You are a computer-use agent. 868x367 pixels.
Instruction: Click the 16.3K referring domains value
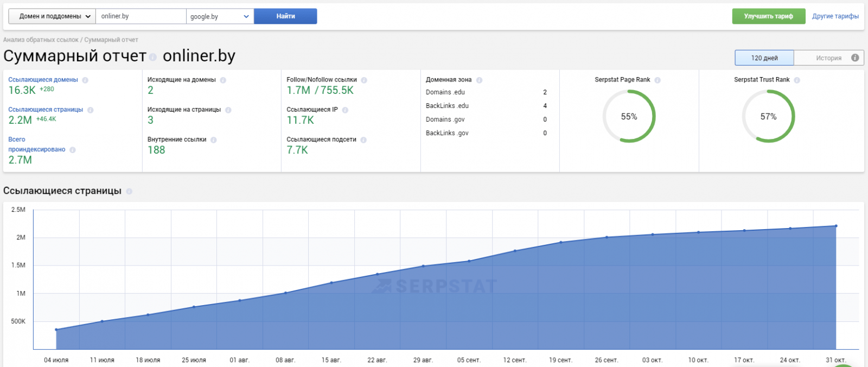22,91
